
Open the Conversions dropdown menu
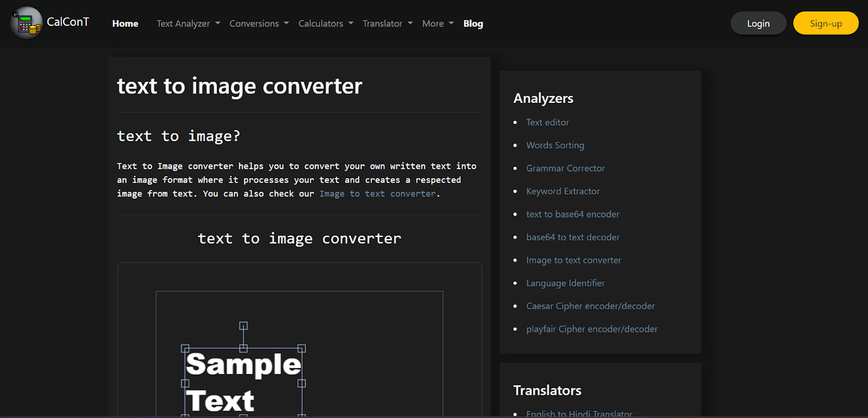258,24
